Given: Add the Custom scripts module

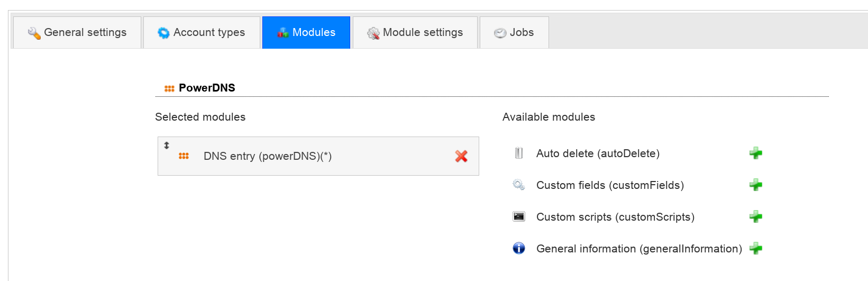Looking at the screenshot, I should pyautogui.click(x=756, y=217).
